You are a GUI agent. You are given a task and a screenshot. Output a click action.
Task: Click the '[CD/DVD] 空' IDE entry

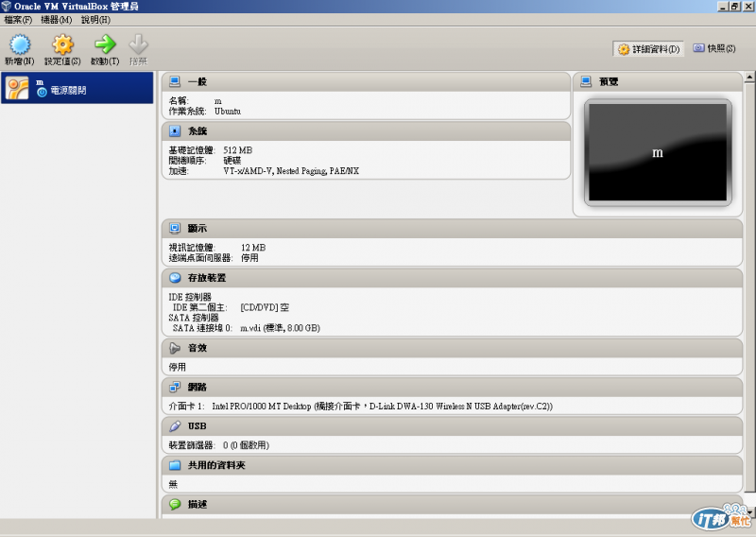pyautogui.click(x=265, y=307)
